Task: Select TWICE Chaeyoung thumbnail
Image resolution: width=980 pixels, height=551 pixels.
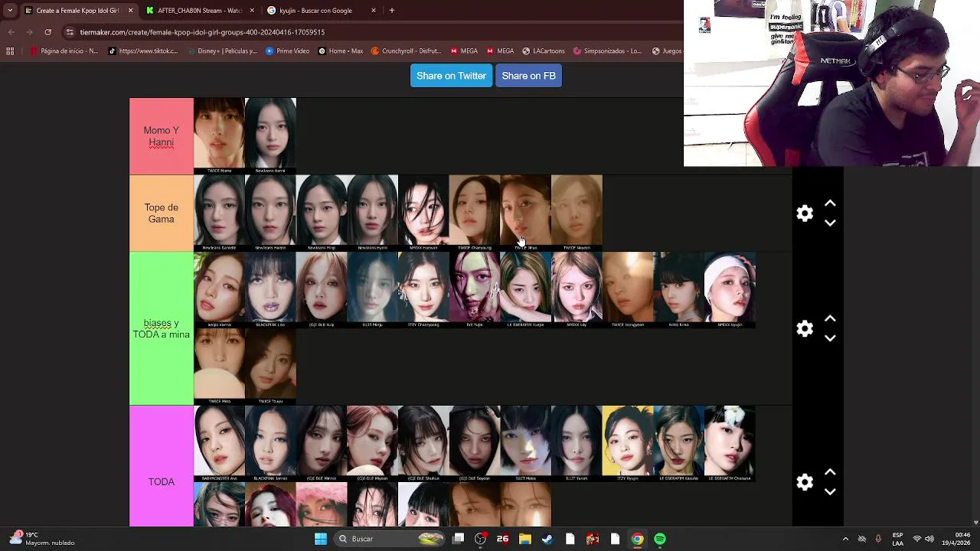Action: tap(475, 213)
